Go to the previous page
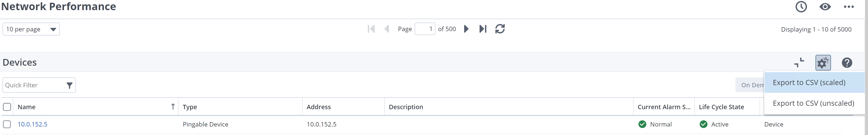868x135 pixels. click(x=387, y=29)
